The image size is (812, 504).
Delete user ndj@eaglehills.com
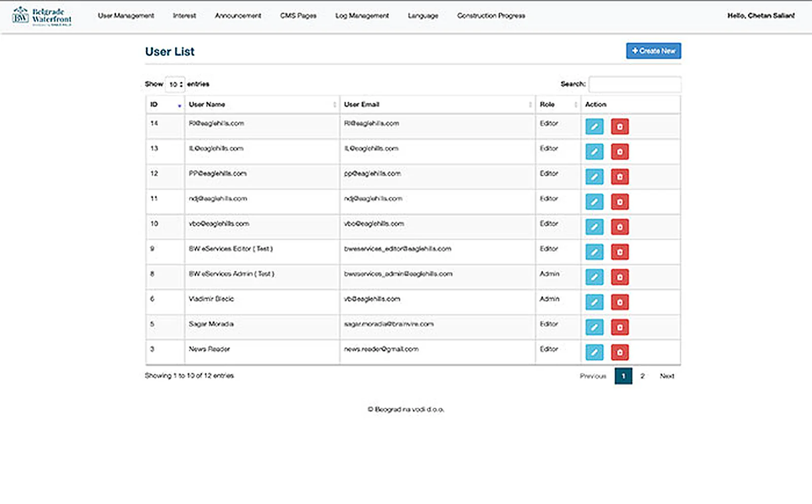click(x=620, y=202)
